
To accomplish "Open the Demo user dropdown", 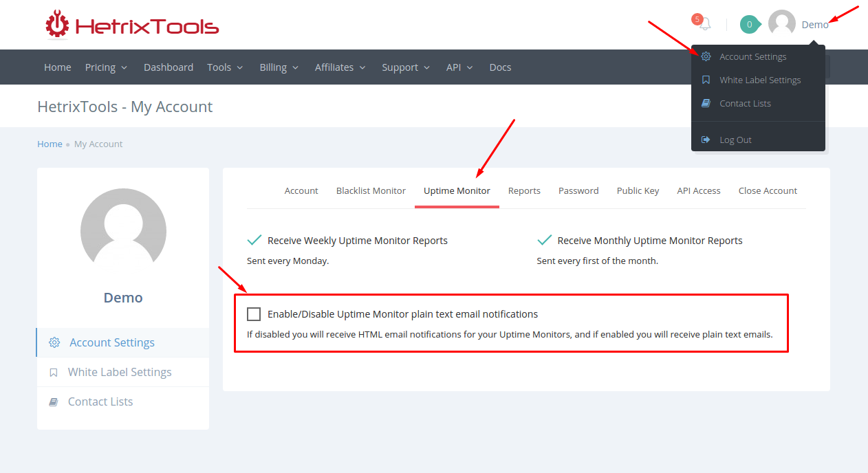I will click(815, 25).
